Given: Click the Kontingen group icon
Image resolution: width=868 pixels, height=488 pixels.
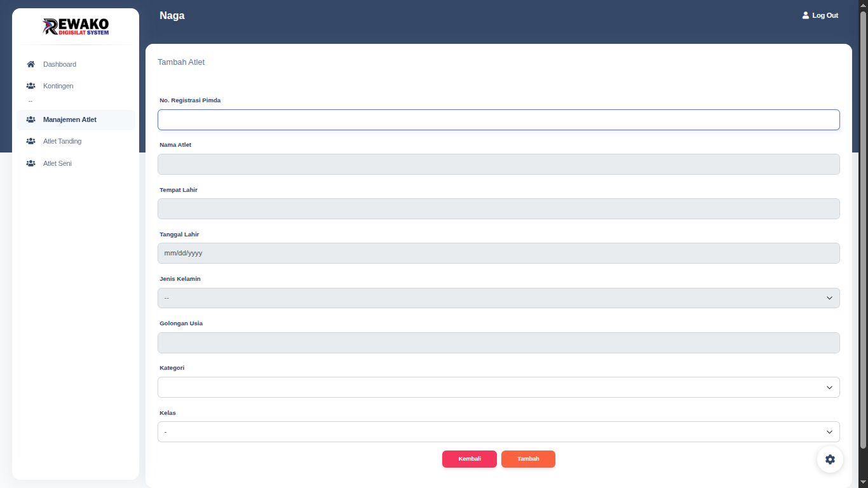Looking at the screenshot, I should coord(31,86).
